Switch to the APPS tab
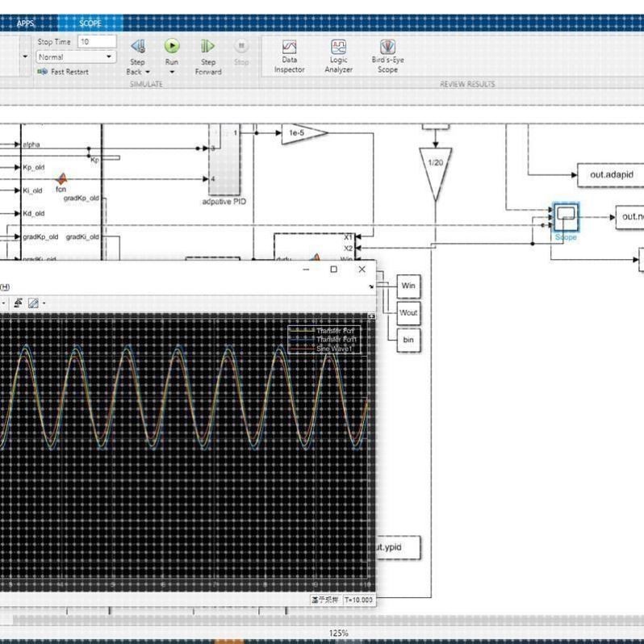Viewport: 644px width, 644px height. coord(27,23)
